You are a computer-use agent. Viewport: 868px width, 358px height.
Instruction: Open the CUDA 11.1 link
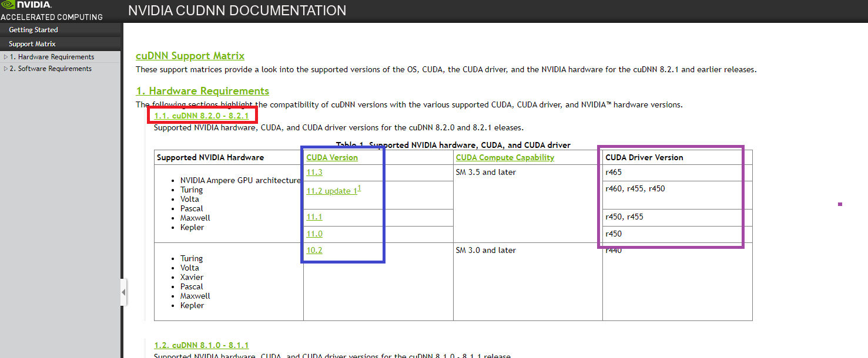(x=314, y=217)
